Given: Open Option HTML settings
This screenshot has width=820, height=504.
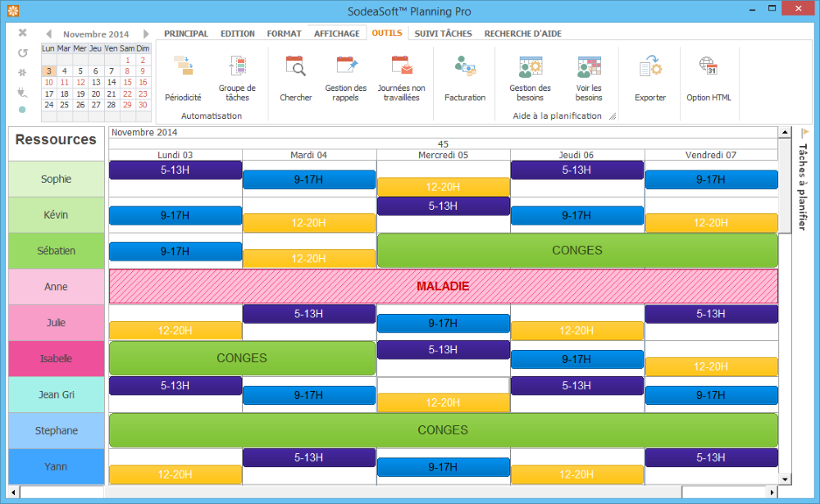Looking at the screenshot, I should tap(708, 79).
